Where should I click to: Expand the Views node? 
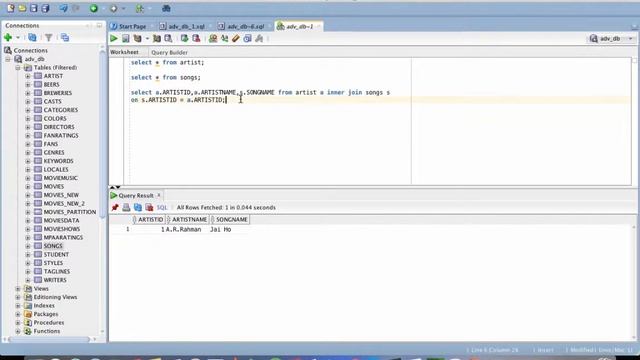(18, 289)
